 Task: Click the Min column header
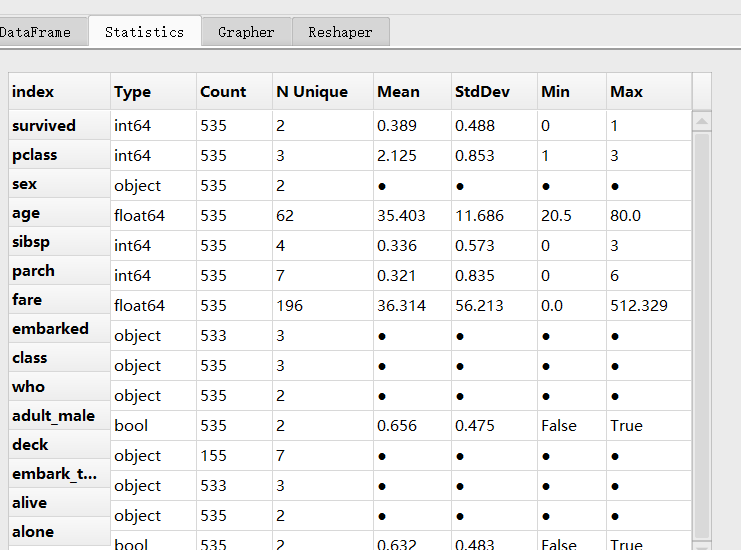[572, 91]
